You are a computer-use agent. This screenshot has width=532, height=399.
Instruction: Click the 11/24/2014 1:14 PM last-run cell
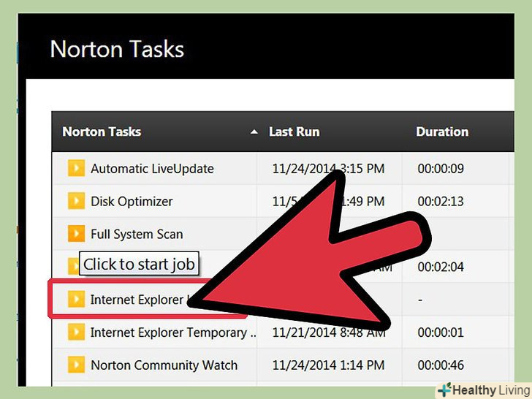coord(328,365)
